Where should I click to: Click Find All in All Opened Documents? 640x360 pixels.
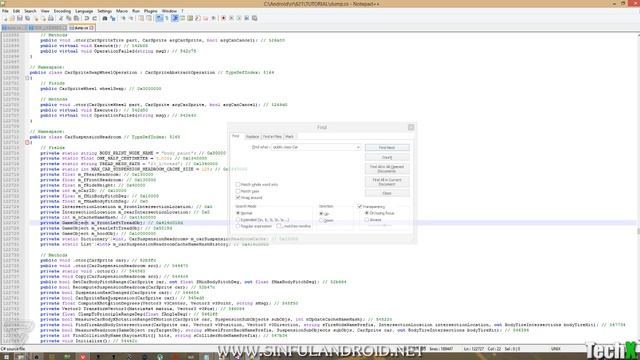tap(387, 169)
